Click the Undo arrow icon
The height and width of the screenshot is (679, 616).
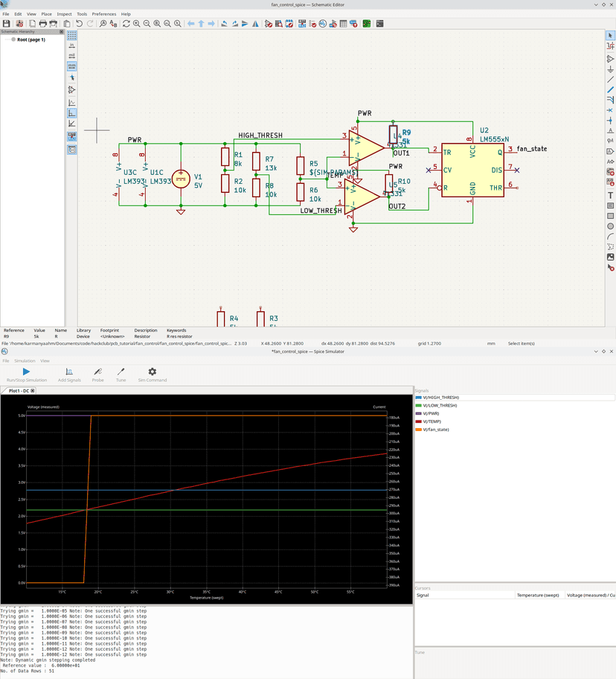pyautogui.click(x=79, y=24)
